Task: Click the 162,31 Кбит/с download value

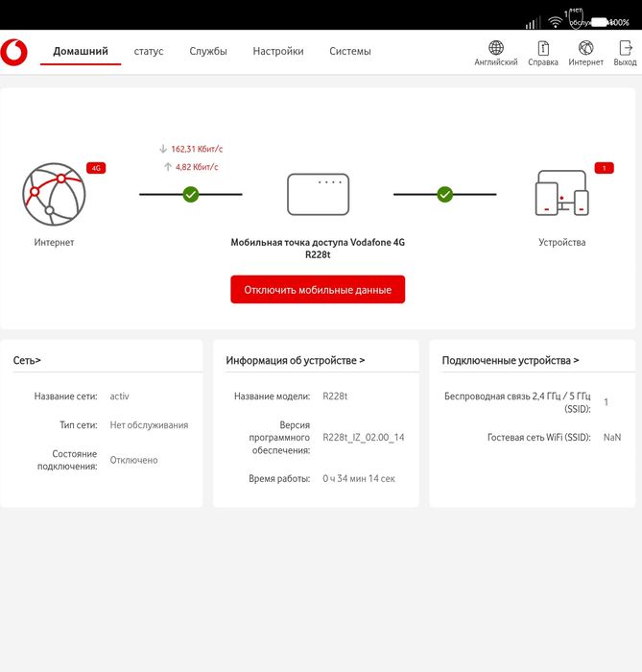Action: [197, 149]
